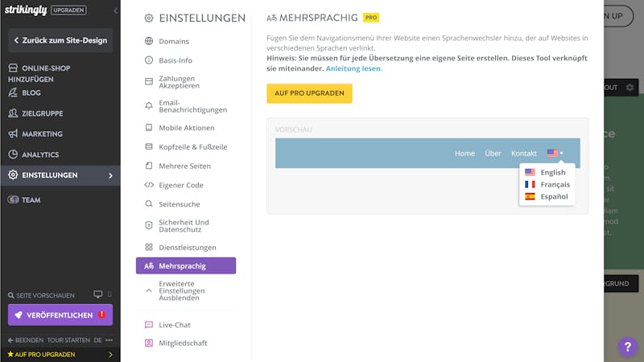Screen dimensions: 644x362
Task: Open Seitensuche magnifier icon
Action: coord(149,204)
